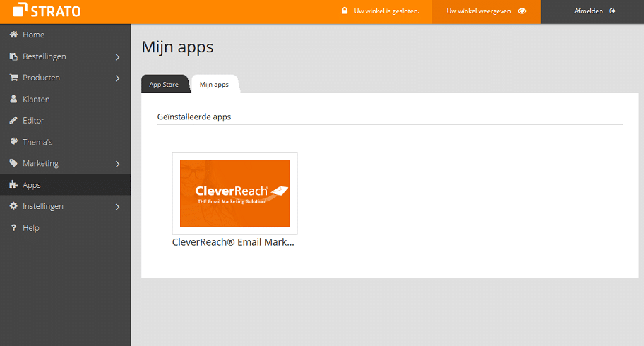This screenshot has height=346, width=644.
Task: Click the Afmelden sign-out arrow icon
Action: (612, 11)
